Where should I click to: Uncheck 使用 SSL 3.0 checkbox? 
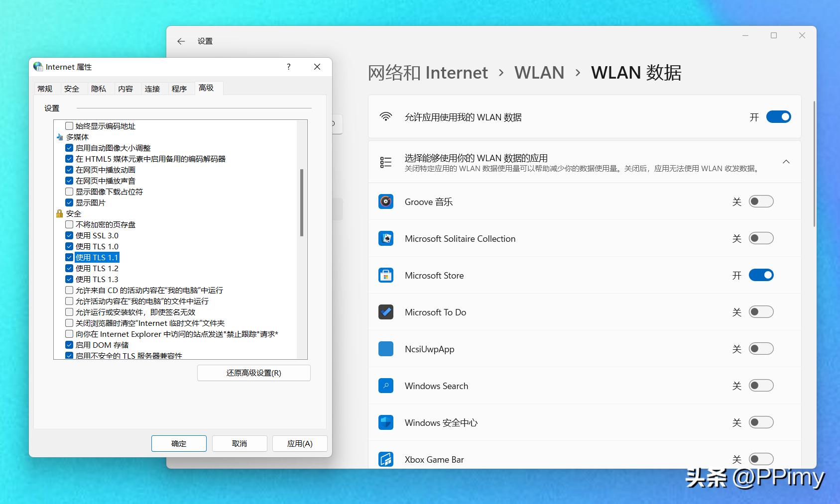click(69, 235)
